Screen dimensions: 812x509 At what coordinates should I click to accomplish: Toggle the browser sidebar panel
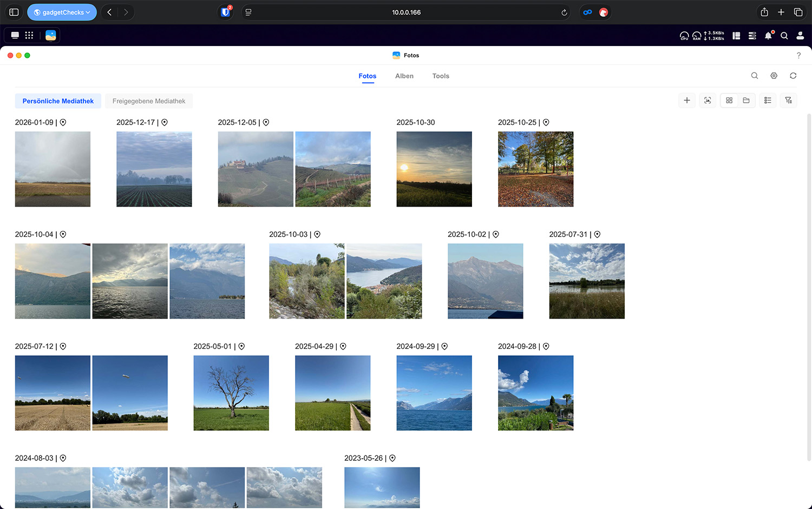(x=14, y=12)
